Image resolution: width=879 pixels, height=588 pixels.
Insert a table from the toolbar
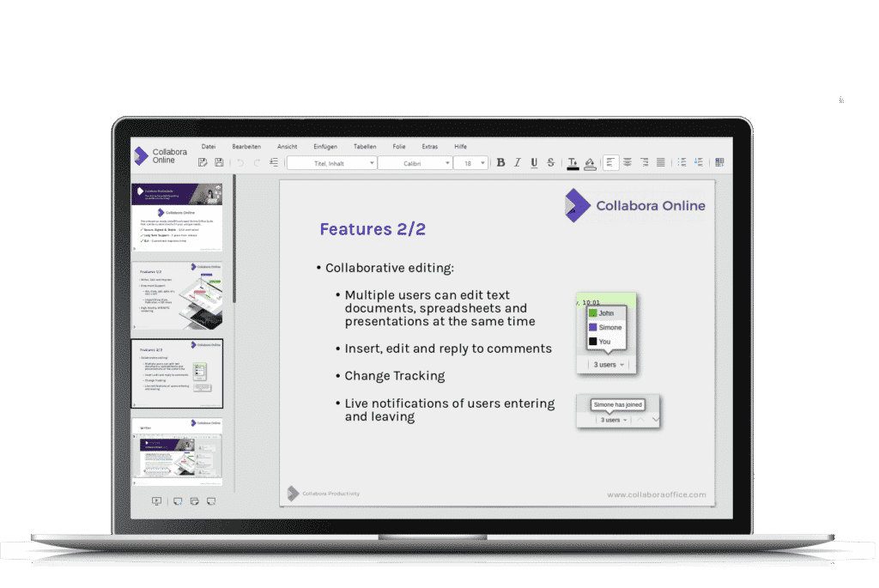point(719,162)
